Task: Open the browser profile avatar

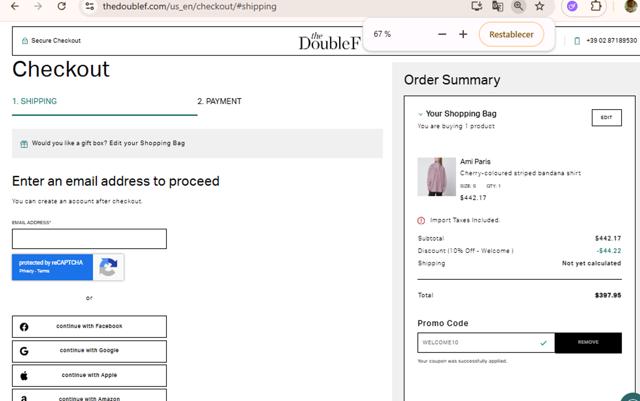Action: (631, 6)
